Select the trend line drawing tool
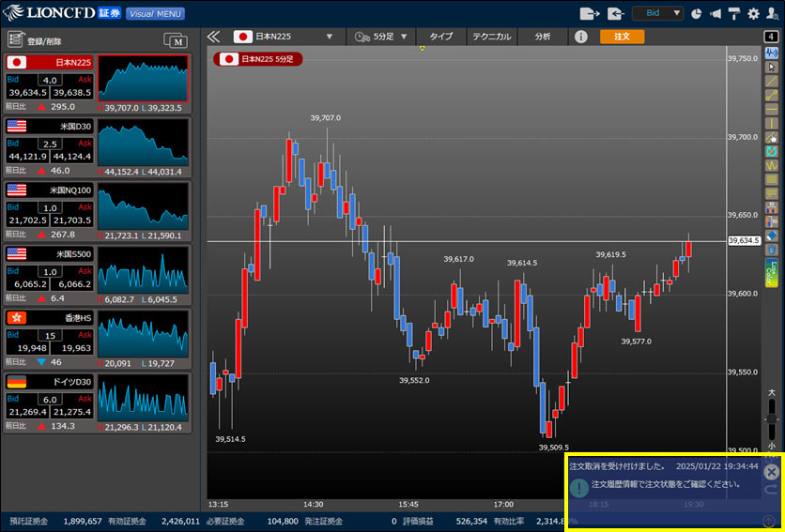The image size is (785, 532). tap(772, 82)
